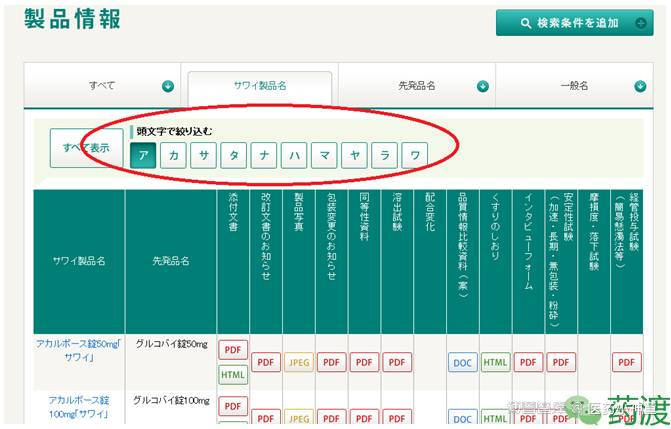Open 添付文書 PDF for アカルボース錠100mg
This screenshot has height=429, width=671.
[233, 406]
